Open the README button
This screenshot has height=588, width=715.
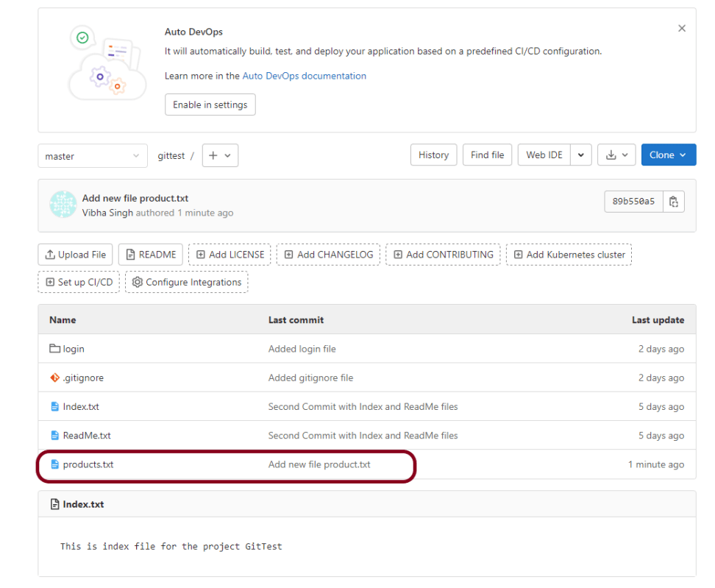150,255
